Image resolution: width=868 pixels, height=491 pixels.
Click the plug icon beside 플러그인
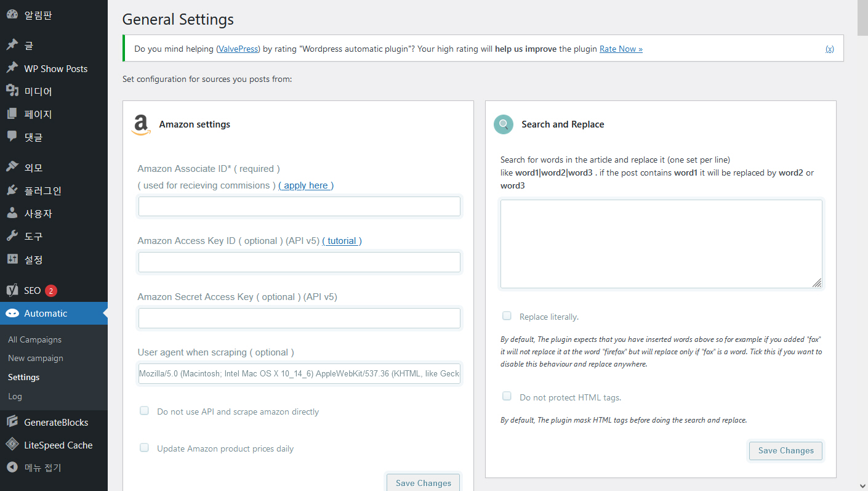12,190
